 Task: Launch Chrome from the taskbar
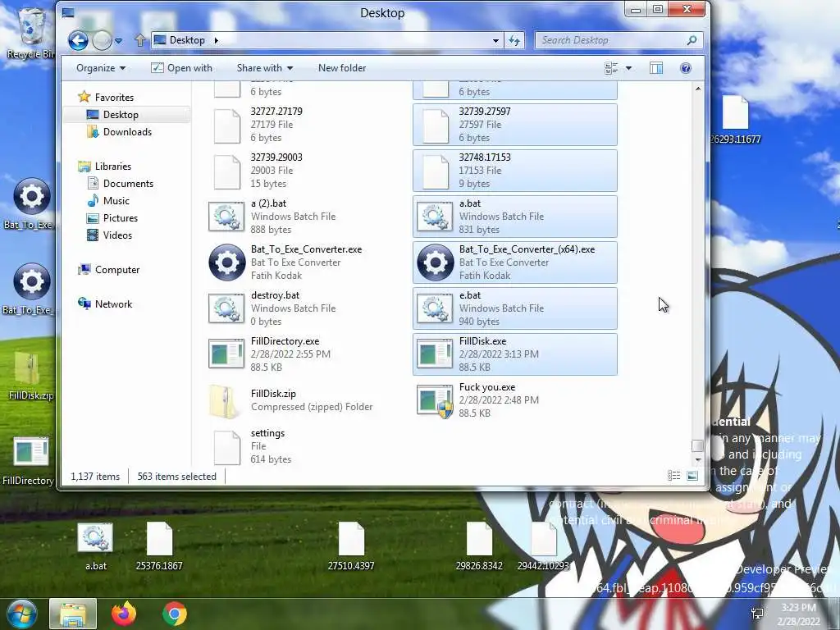tap(174, 614)
